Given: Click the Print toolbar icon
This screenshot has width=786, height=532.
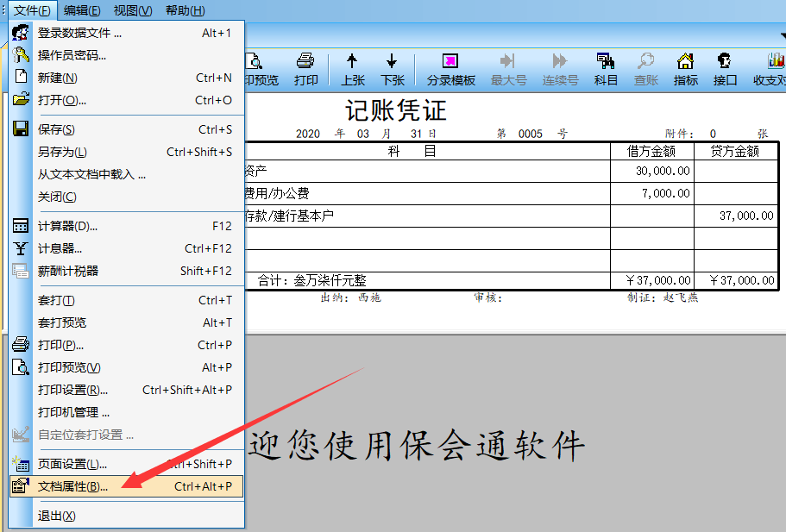Looking at the screenshot, I should point(305,69).
